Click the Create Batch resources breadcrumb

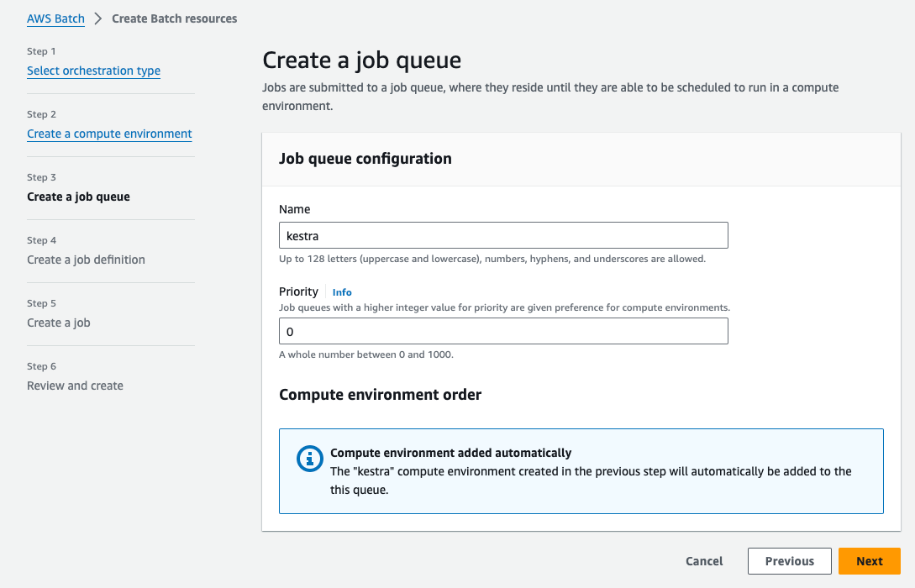point(174,18)
